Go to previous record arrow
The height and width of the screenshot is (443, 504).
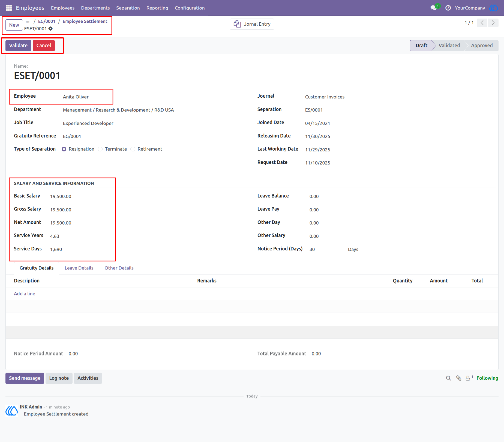tap(482, 23)
